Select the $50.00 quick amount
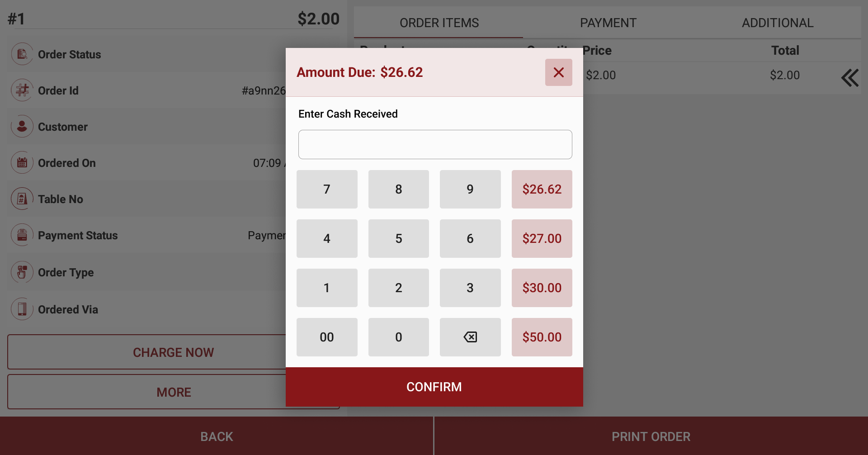This screenshot has width=868, height=455. [542, 337]
